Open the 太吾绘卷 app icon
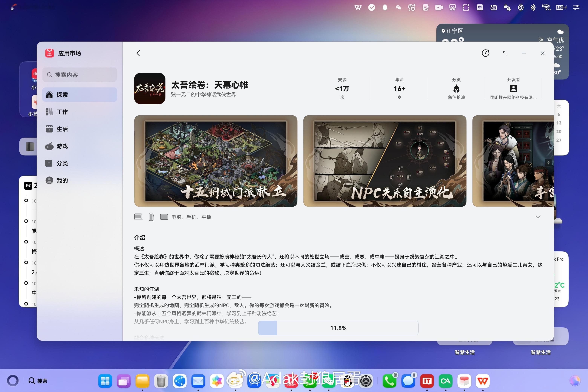This screenshot has height=392, width=588. [x=149, y=88]
